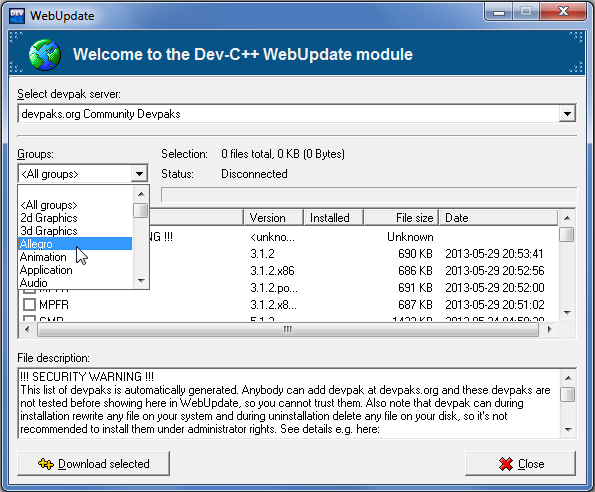Close the WebUpdate window via title bar X
Image resolution: width=595 pixels, height=492 pixels.
click(x=564, y=12)
